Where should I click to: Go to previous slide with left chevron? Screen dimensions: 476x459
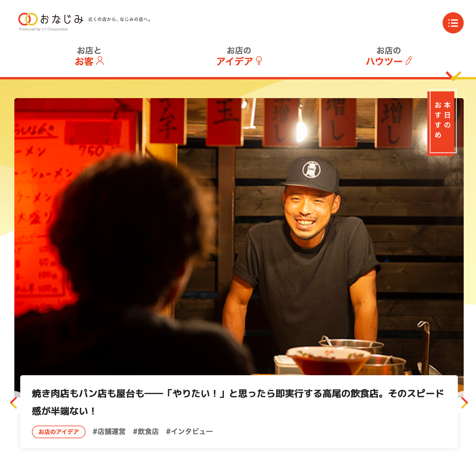tap(13, 403)
